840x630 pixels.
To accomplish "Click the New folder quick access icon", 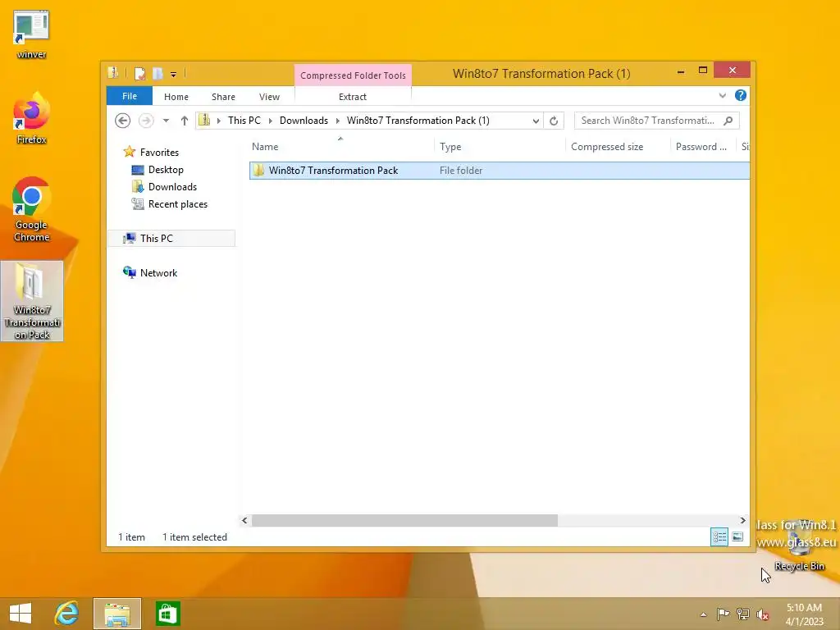I will pos(157,74).
